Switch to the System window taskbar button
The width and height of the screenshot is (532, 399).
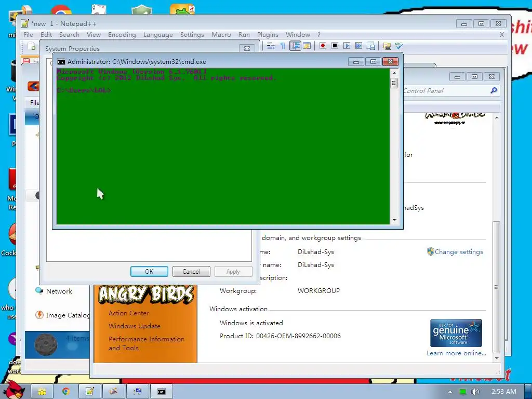(x=137, y=392)
